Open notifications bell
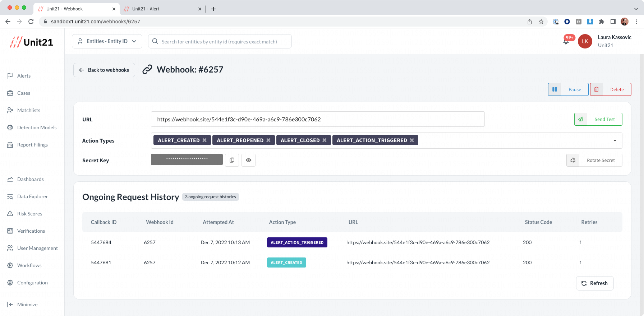This screenshot has width=644, height=316. [x=566, y=41]
